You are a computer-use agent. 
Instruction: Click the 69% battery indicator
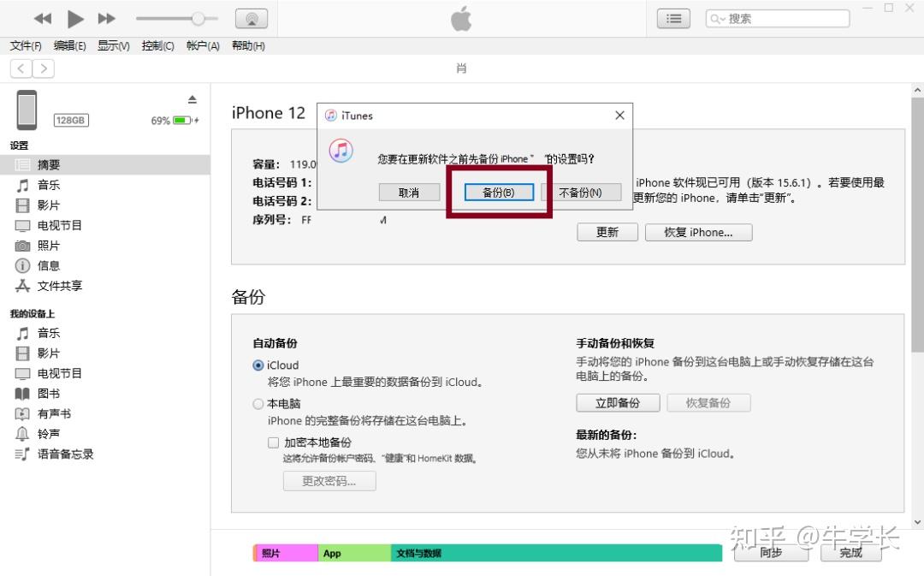(175, 121)
